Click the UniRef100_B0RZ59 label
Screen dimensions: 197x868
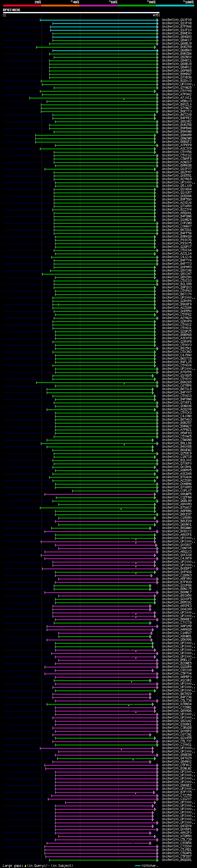[177, 47]
